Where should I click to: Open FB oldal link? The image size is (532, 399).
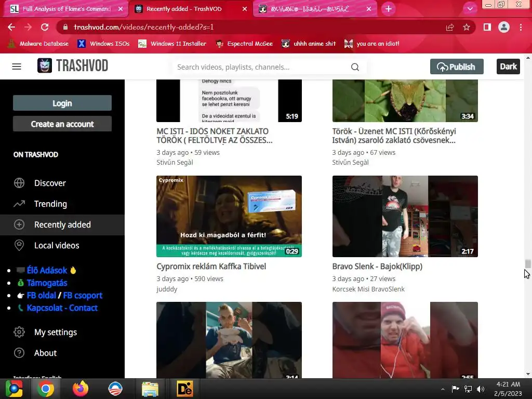[41, 296]
